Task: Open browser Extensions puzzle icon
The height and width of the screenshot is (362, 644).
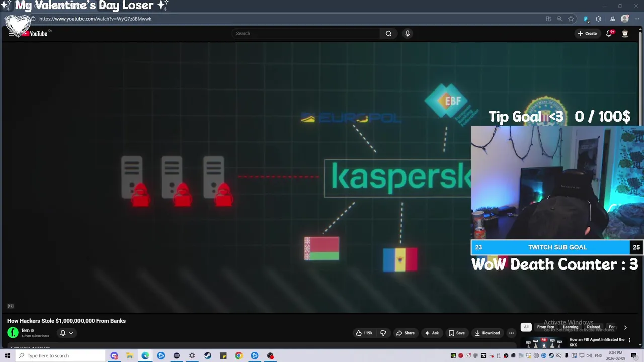Action: tap(598, 19)
